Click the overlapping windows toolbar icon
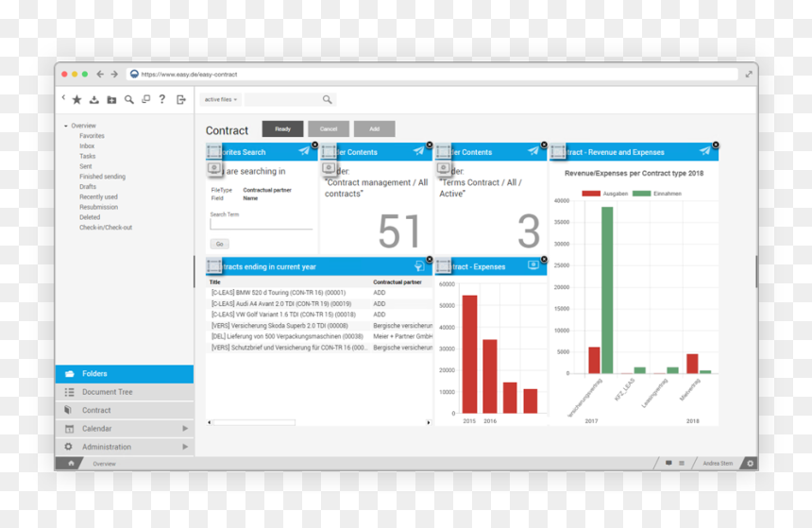This screenshot has height=528, width=812. (x=146, y=99)
